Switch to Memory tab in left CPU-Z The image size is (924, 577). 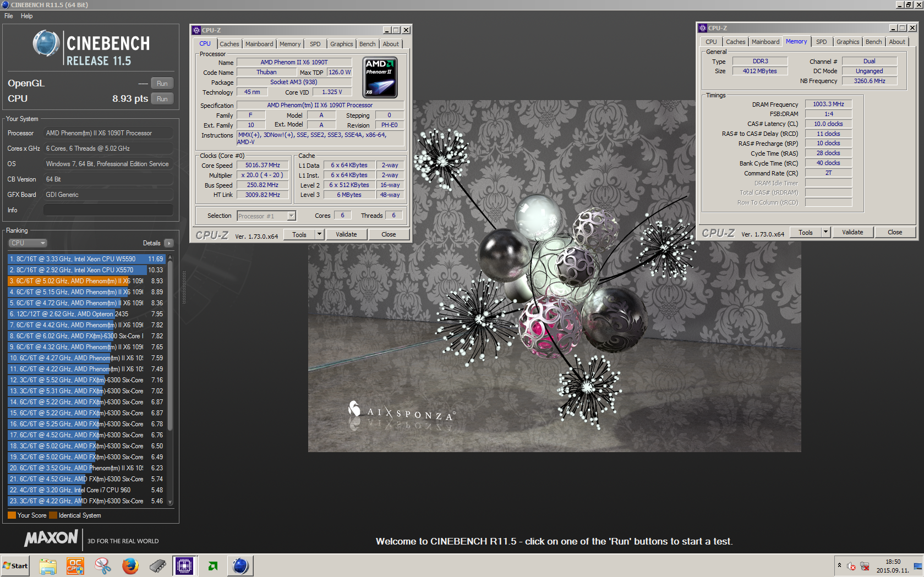point(290,44)
